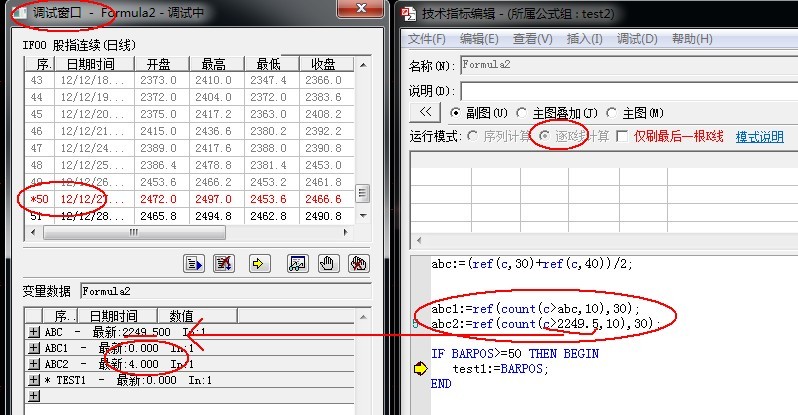Click the IF BARPOS>=50 THEN BEGIN line

tap(515, 353)
